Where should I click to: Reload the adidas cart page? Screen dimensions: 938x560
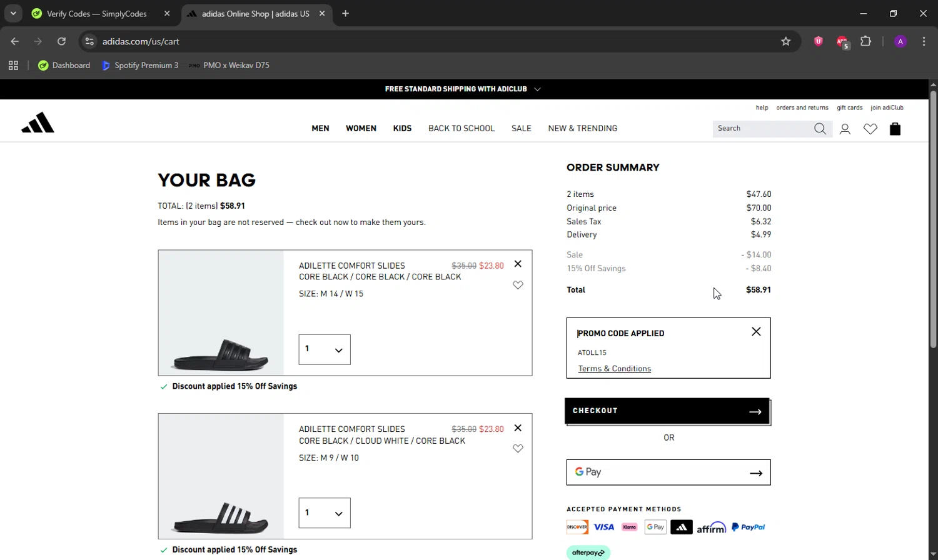pyautogui.click(x=61, y=41)
